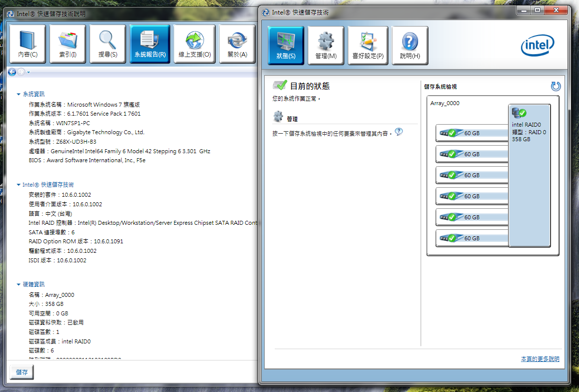
Task: Open the 說明(H) help button
Action: click(x=410, y=46)
